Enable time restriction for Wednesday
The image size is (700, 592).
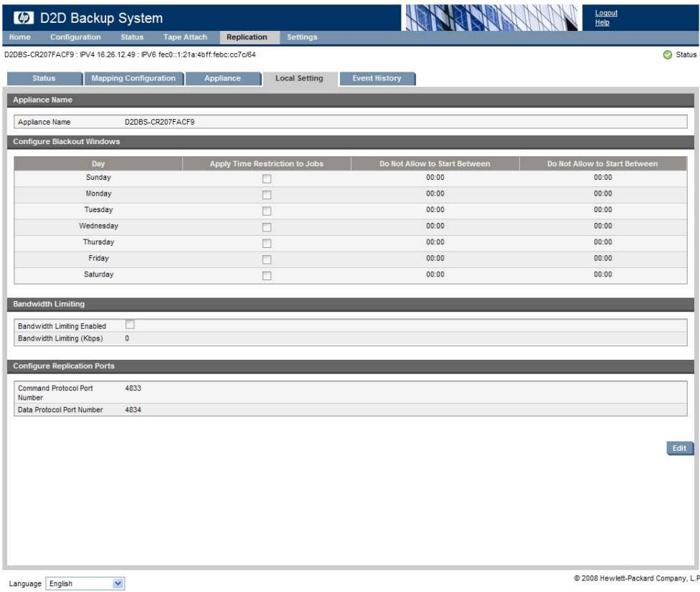[x=267, y=227]
